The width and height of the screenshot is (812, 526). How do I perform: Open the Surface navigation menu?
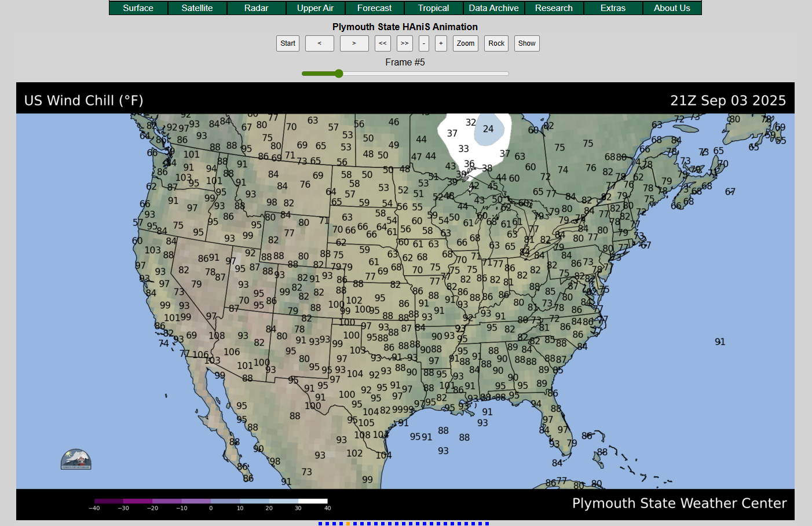138,8
